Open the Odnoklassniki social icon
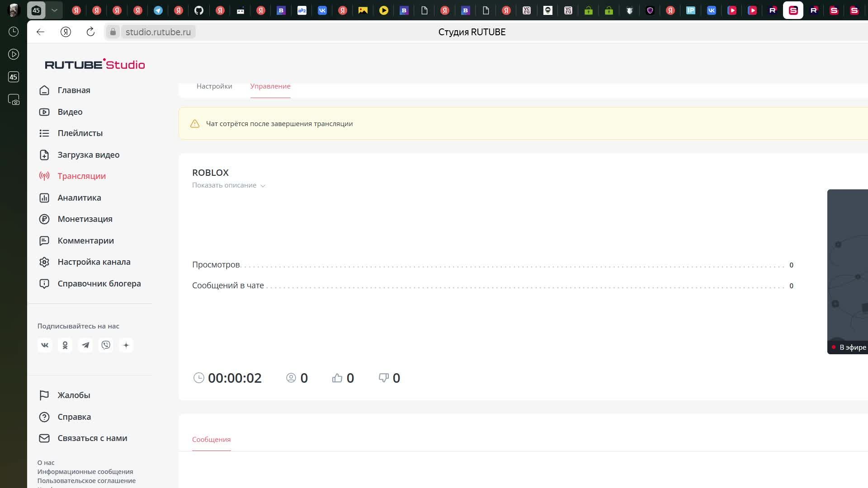Image resolution: width=868 pixels, height=488 pixels. click(x=65, y=345)
